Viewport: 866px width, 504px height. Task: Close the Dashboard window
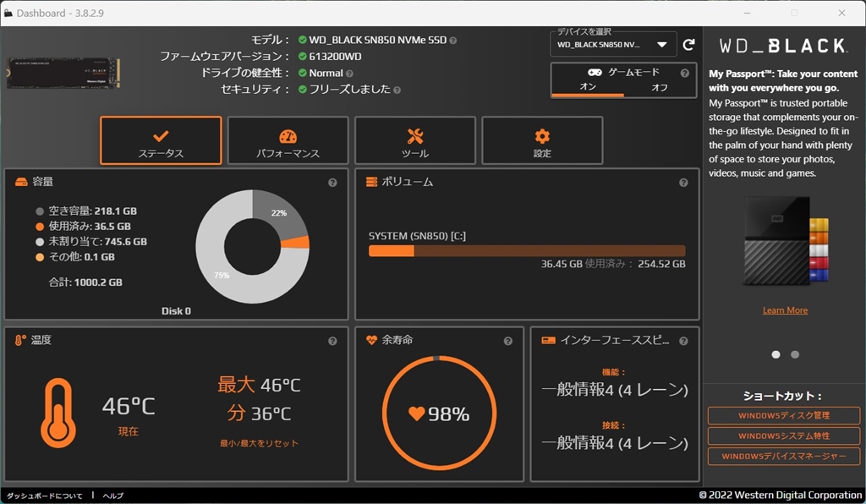[841, 13]
